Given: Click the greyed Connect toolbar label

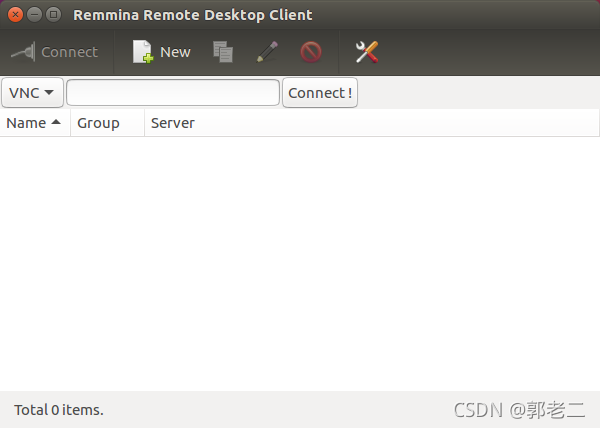Looking at the screenshot, I should pyautogui.click(x=70, y=52).
